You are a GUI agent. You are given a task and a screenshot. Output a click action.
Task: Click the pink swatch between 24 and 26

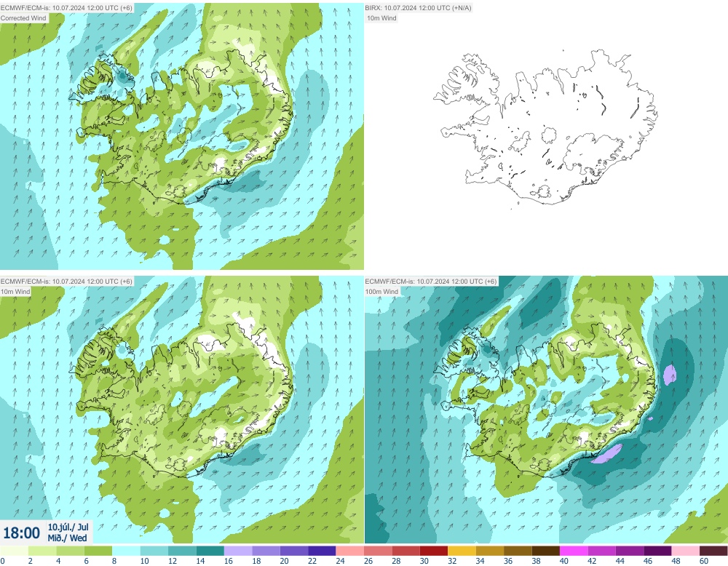pos(350,551)
